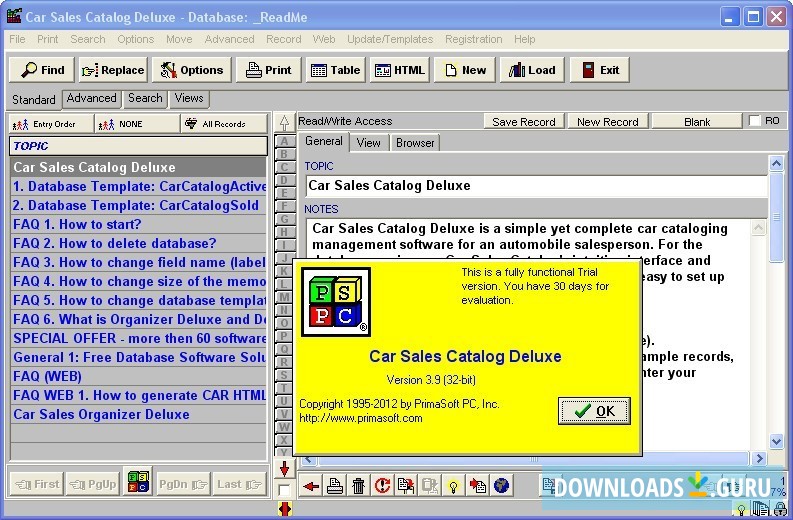Select 'Car Sales Organizer Deluxe' record
Viewport: 793px width, 520px height.
tap(138, 414)
